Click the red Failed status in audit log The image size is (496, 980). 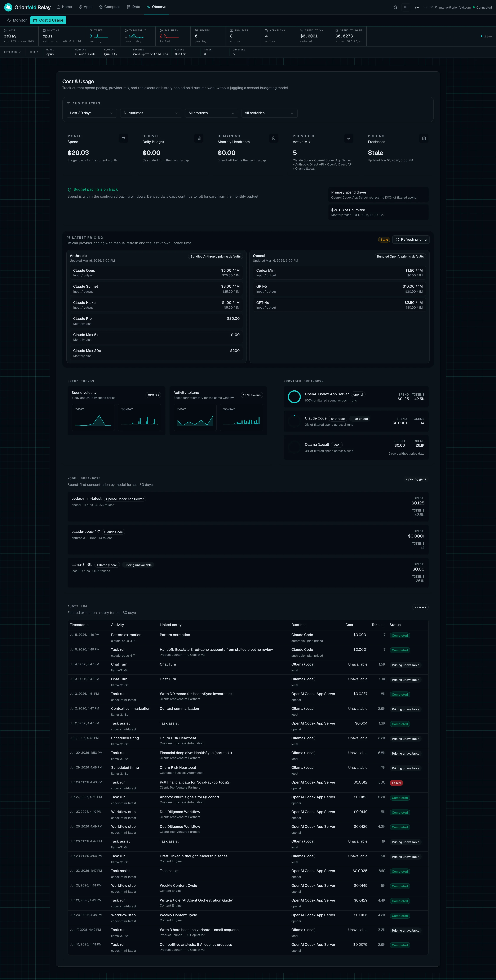click(396, 783)
